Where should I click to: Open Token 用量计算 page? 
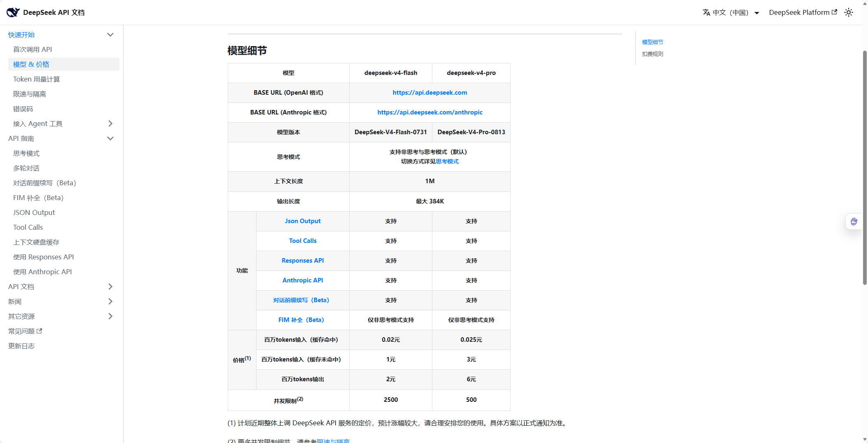click(x=64, y=79)
